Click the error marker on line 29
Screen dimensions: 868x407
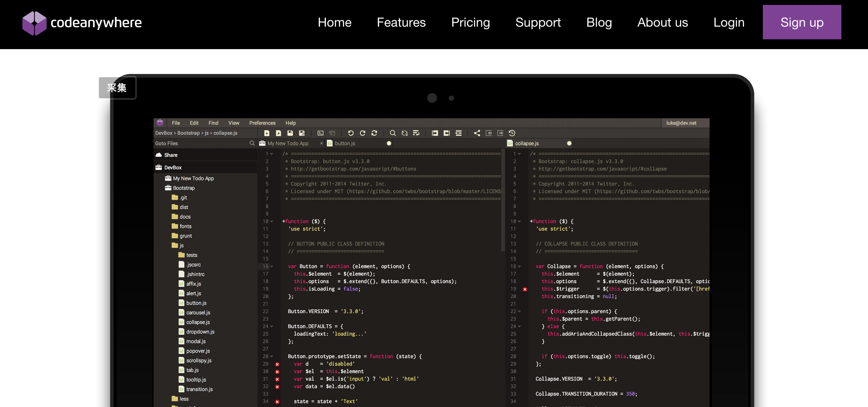point(277,364)
